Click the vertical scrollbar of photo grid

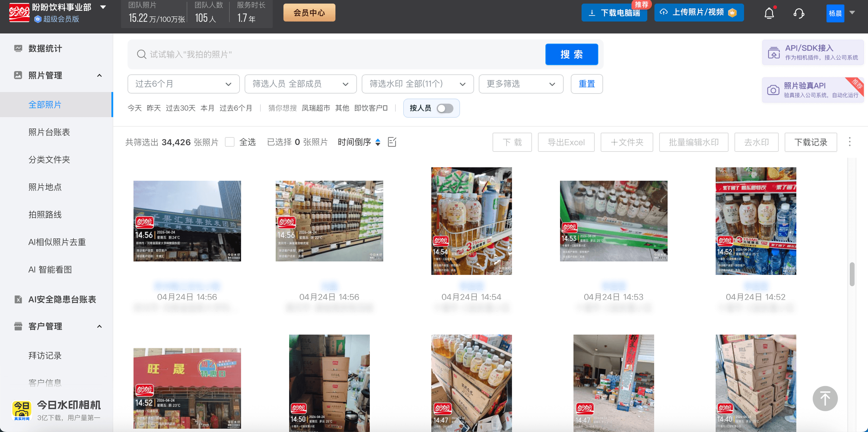point(852,274)
